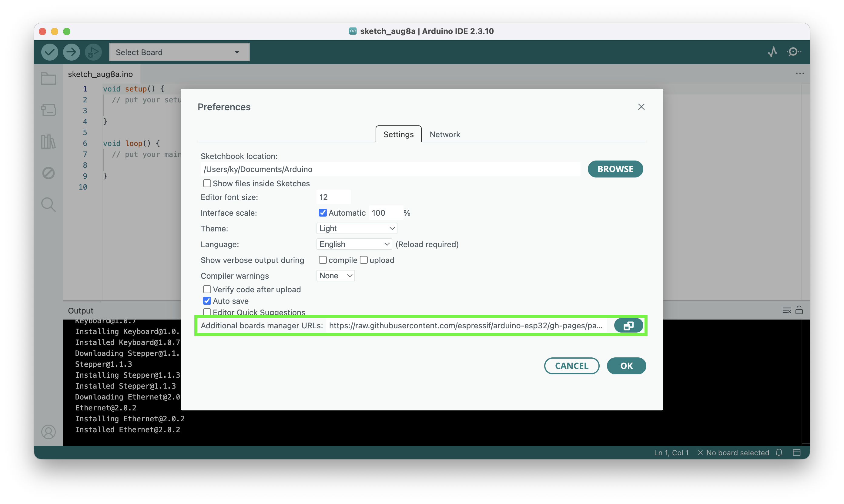Open the Library Manager sidebar
The height and width of the screenshot is (504, 844).
48,141
